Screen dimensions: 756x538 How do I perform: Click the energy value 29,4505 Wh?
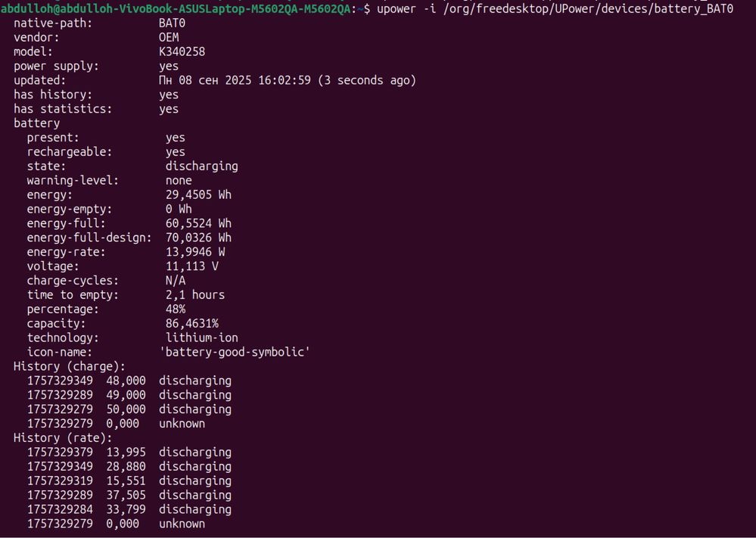tap(198, 194)
